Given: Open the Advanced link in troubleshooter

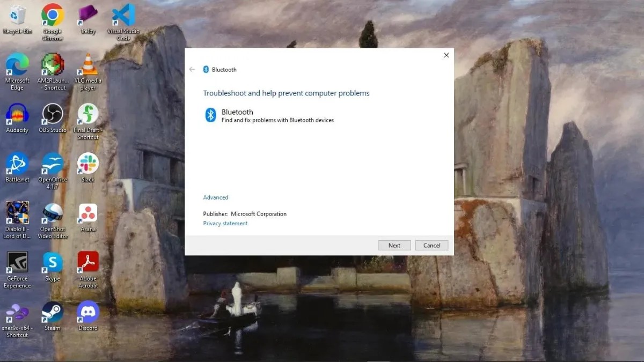Looking at the screenshot, I should click(x=216, y=197).
